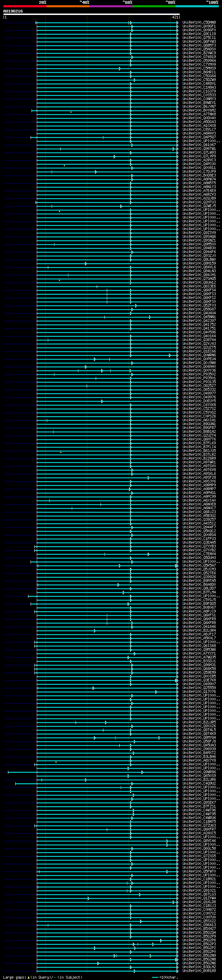This screenshot has height=980, width=222.
Task: Click the Large gaps legend text
Action: (x=43, y=977)
